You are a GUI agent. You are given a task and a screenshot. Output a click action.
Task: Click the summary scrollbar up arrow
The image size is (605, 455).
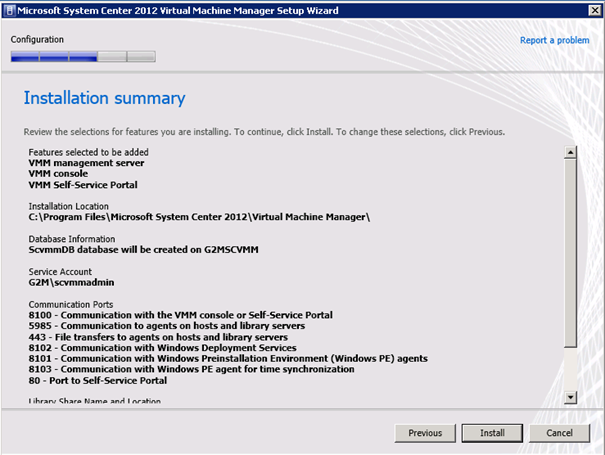(x=570, y=152)
